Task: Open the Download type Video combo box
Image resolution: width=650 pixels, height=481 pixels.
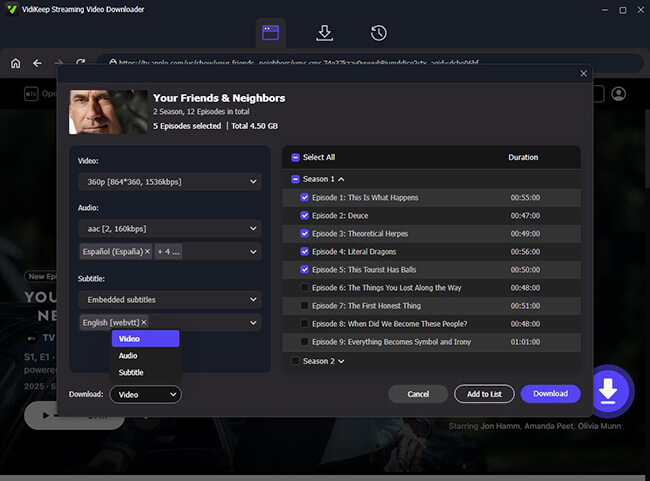Action: tap(146, 394)
